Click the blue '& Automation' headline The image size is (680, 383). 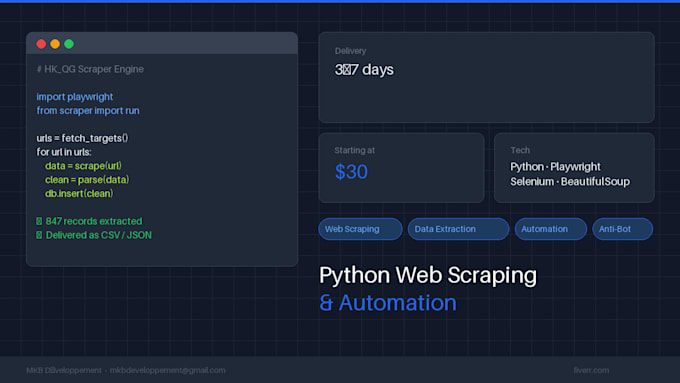click(388, 303)
